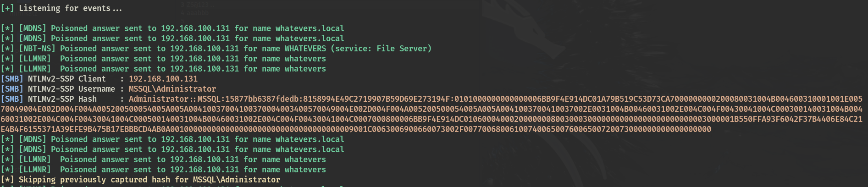The height and width of the screenshot is (187, 868).
Task: Click the "NTLMv2-SSP Username" label
Action: click(71, 89)
